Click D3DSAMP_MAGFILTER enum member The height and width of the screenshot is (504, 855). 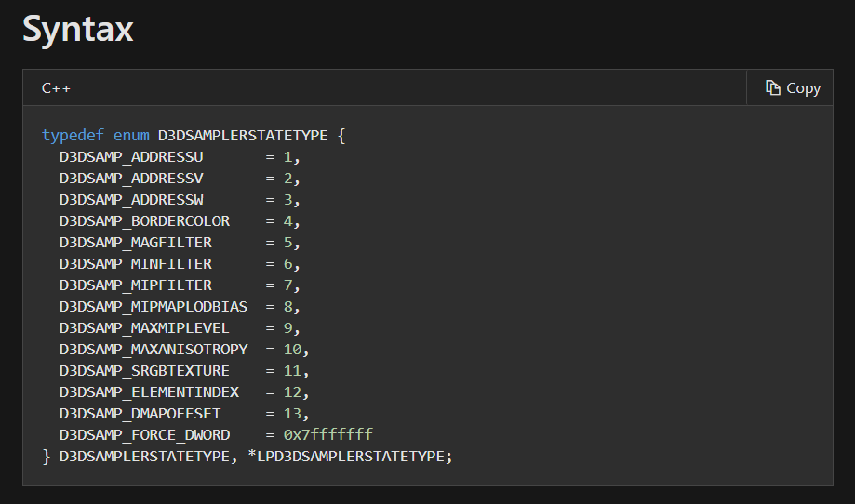click(x=136, y=243)
